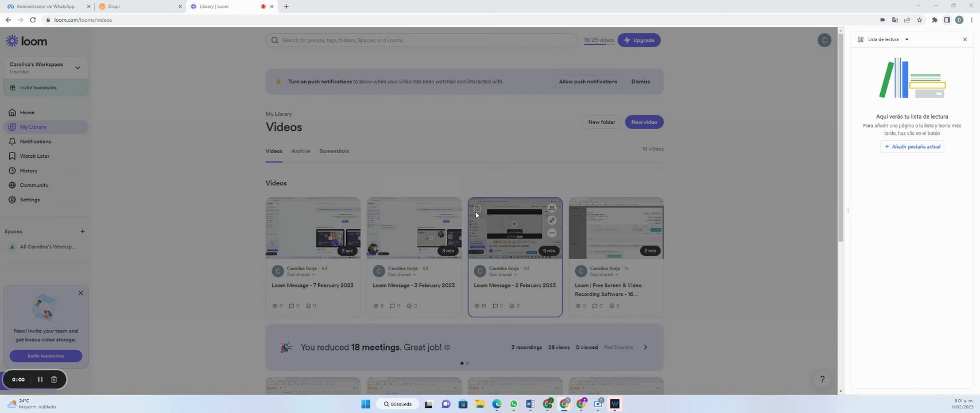Screen dimensions: 980x413
Task: Click the New video button
Action: (x=644, y=122)
